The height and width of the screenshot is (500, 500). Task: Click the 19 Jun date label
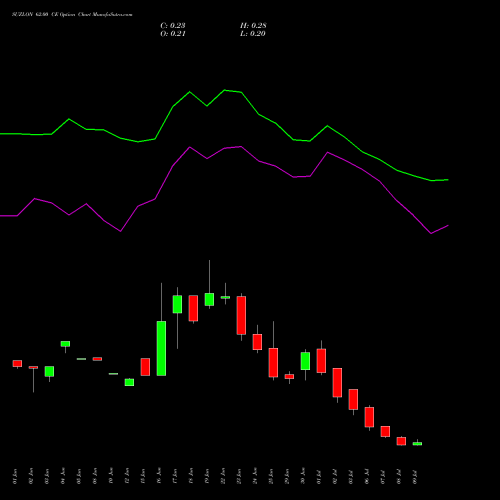point(207,476)
